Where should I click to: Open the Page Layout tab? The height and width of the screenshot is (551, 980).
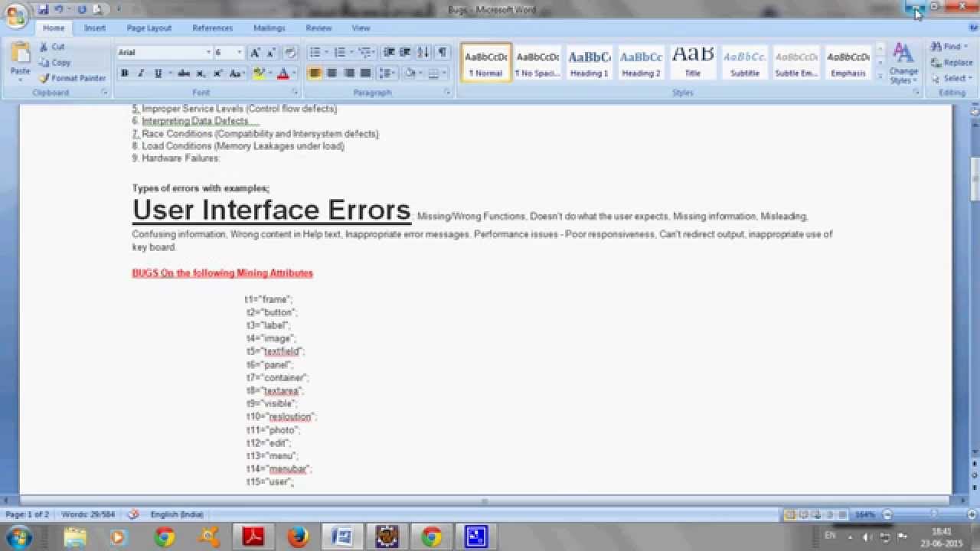(x=149, y=28)
